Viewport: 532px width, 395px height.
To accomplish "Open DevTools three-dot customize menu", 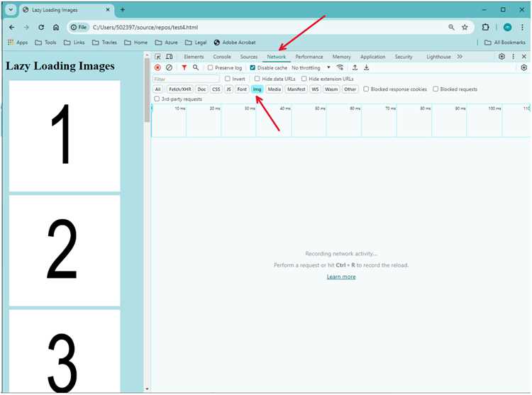I will pyautogui.click(x=514, y=57).
